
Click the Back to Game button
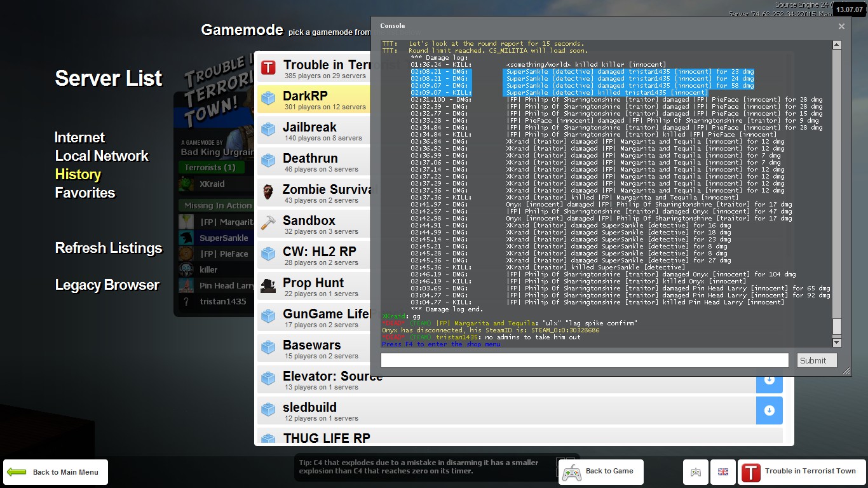pyautogui.click(x=601, y=472)
